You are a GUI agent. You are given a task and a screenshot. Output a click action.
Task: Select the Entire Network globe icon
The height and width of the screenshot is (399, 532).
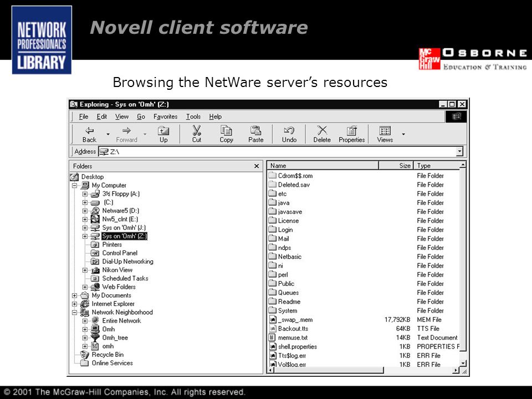tap(95, 321)
